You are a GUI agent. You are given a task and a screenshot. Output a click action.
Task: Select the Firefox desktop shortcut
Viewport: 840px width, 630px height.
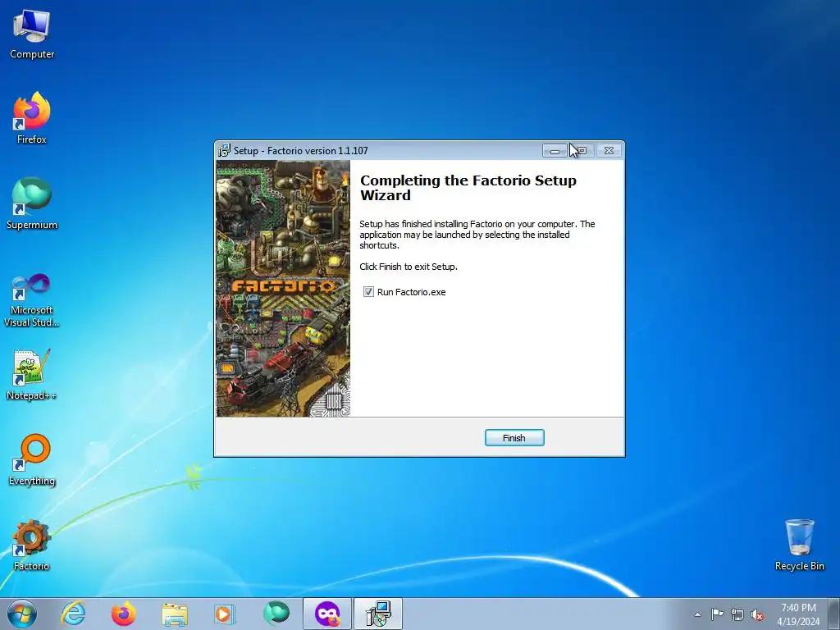click(32, 118)
